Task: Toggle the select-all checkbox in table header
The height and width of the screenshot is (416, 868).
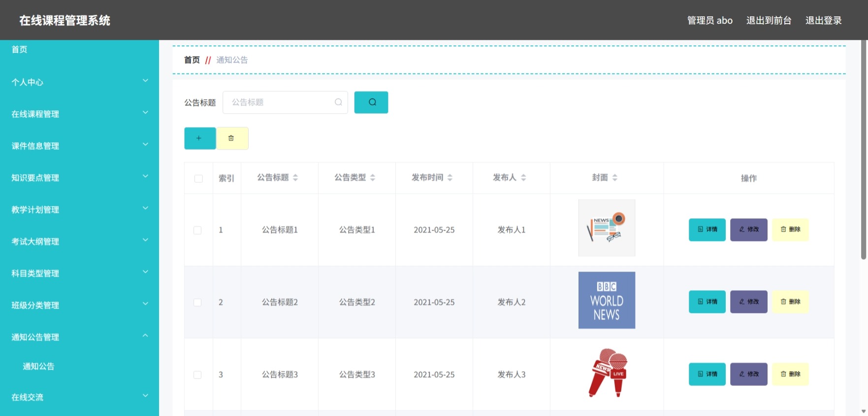Action: coord(198,178)
